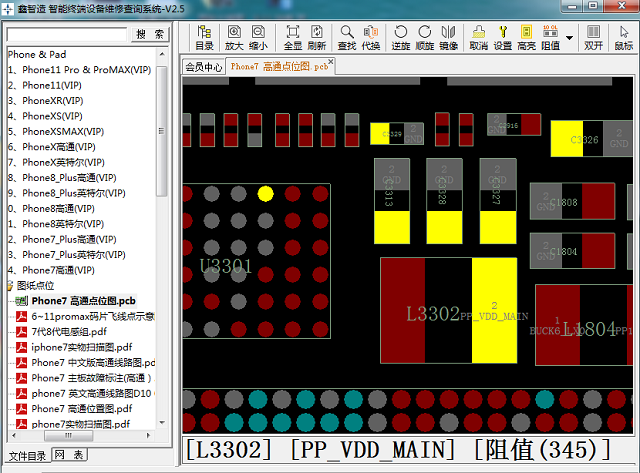Select Phone8高通(VIP) entry
Image resolution: width=640 pixels, height=473 pixels.
tap(51, 209)
